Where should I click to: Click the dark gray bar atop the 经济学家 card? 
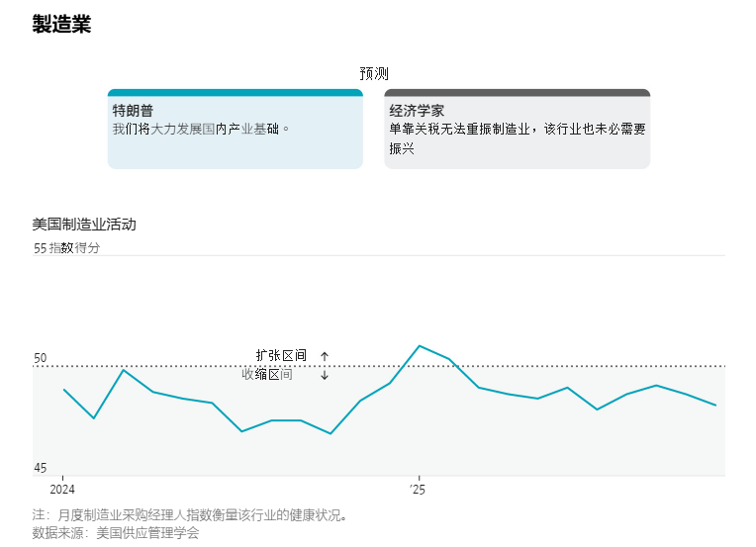click(517, 92)
